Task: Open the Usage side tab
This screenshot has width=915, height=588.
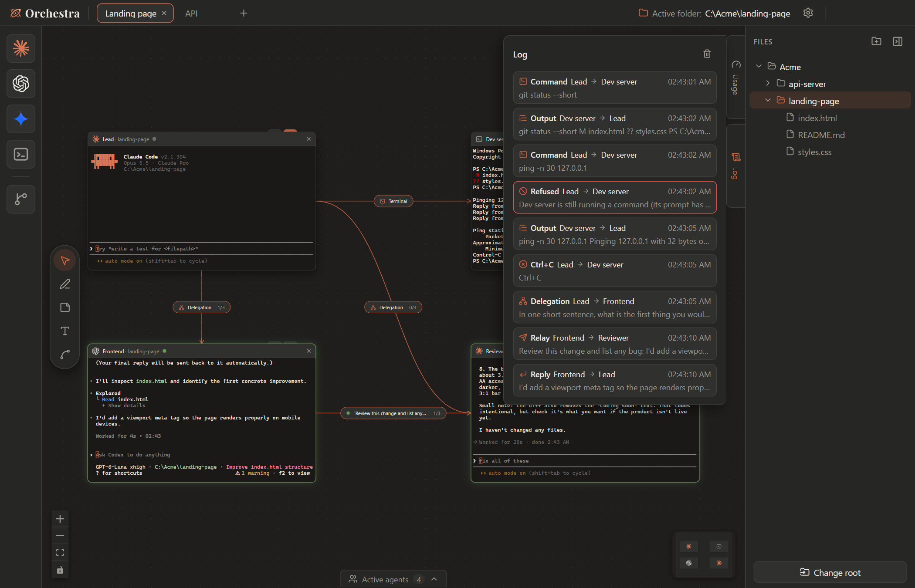Action: 736,78
